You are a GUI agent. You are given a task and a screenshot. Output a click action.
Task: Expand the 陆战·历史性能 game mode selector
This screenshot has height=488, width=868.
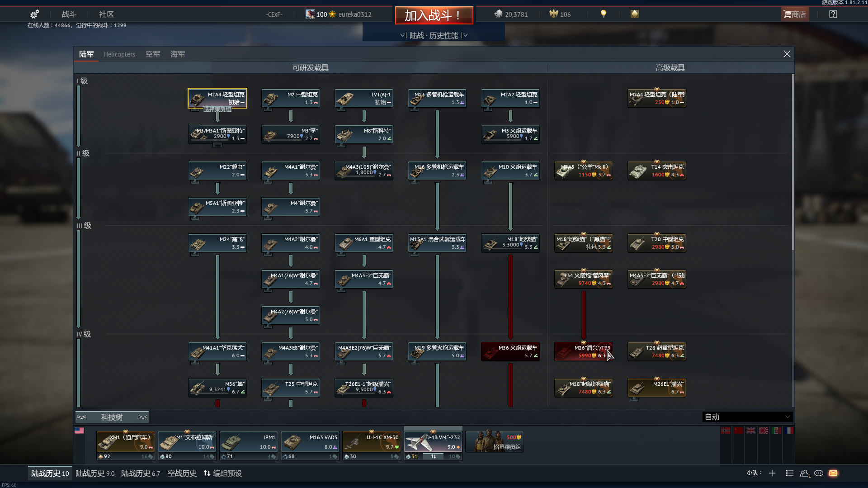(434, 35)
